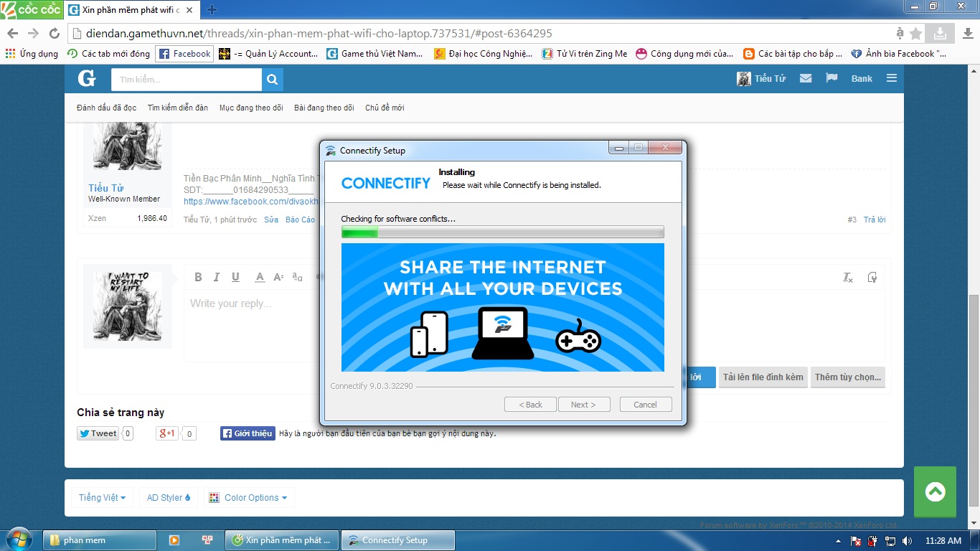Open the text color tool in editor
The image size is (980, 551).
tap(260, 277)
